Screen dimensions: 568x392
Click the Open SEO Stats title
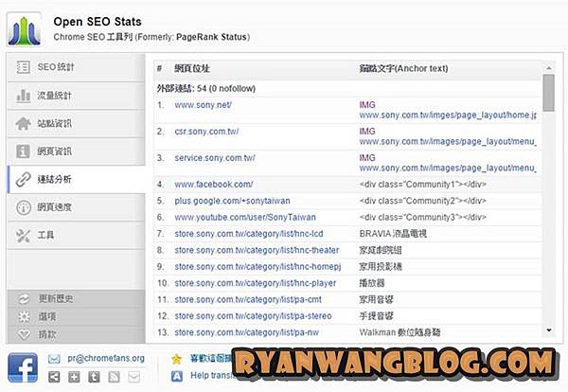[x=98, y=22]
